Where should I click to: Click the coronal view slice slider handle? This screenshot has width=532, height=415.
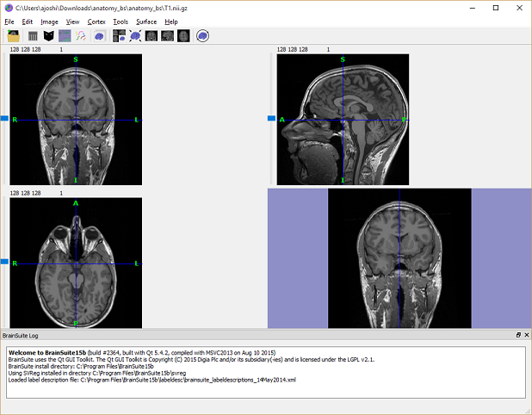(x=4, y=118)
